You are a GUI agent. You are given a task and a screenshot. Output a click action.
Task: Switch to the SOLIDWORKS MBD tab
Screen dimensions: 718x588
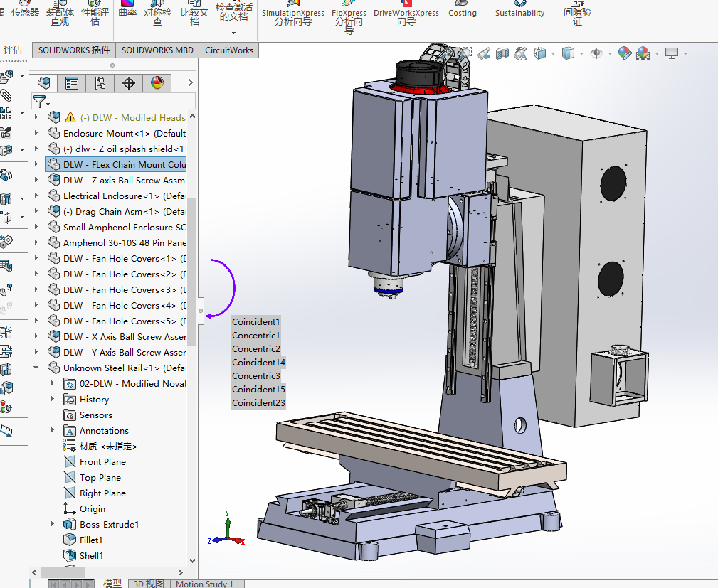[157, 50]
